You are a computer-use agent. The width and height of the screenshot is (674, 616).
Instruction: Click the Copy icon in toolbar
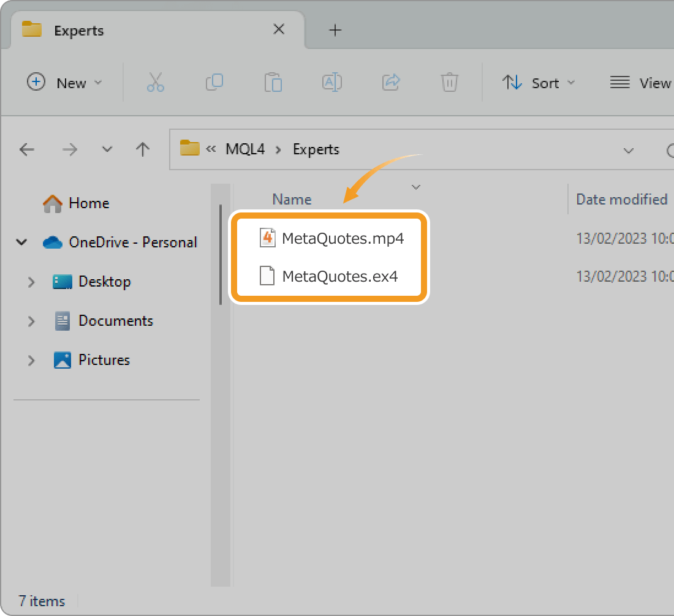pos(214,83)
